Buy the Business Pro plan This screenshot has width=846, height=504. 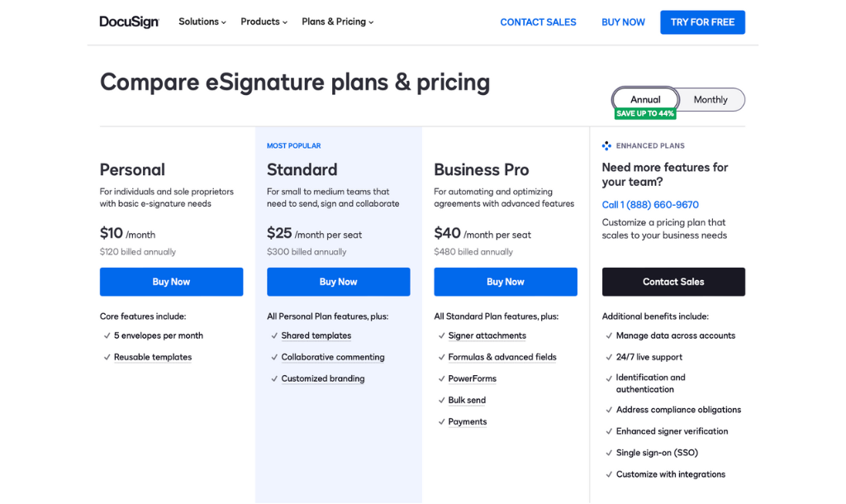coord(506,282)
